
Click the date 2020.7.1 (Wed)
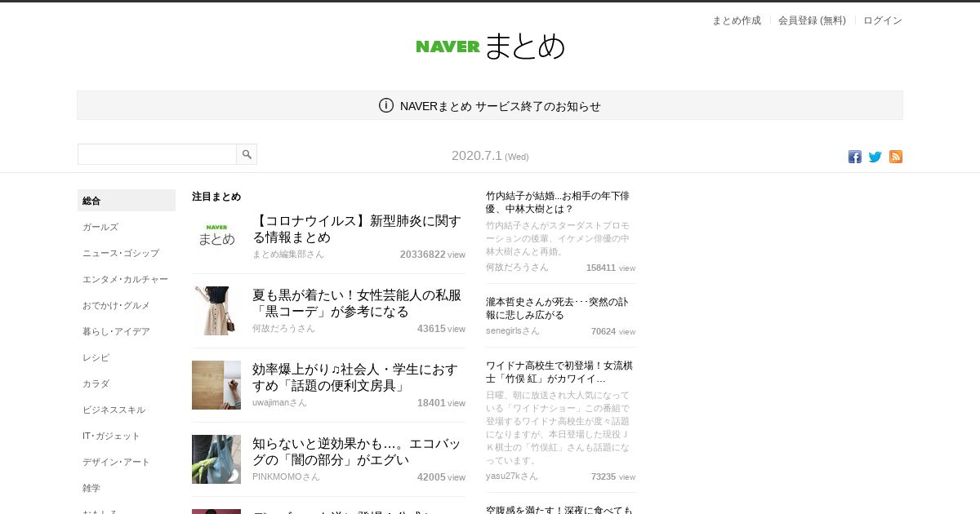[490, 156]
